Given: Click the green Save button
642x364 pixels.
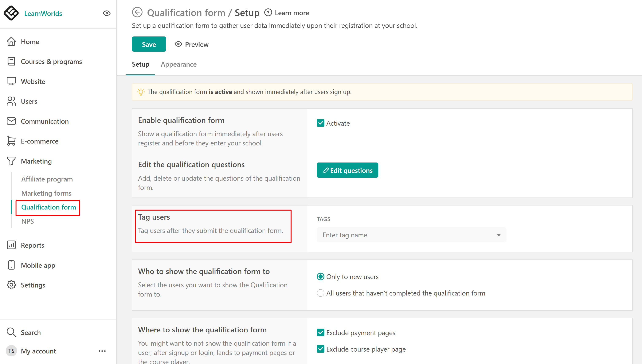Looking at the screenshot, I should pos(149,44).
